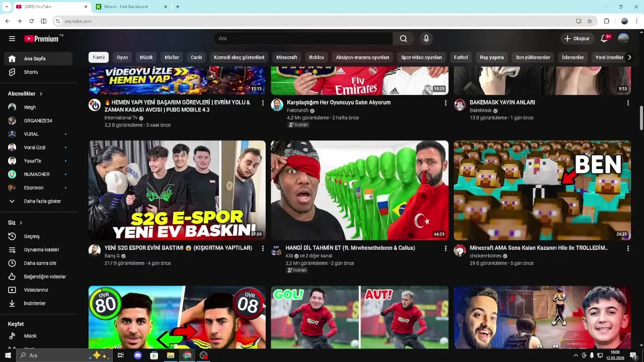Select the Oyun filter chip
The width and height of the screenshot is (644, 362).
coord(122,57)
